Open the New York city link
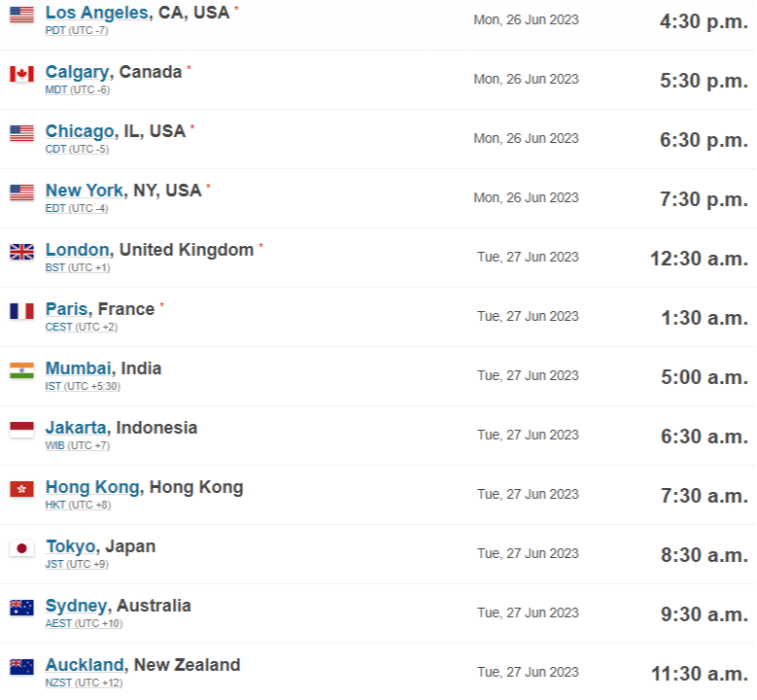Image resolution: width=757 pixels, height=700 pixels. [85, 191]
